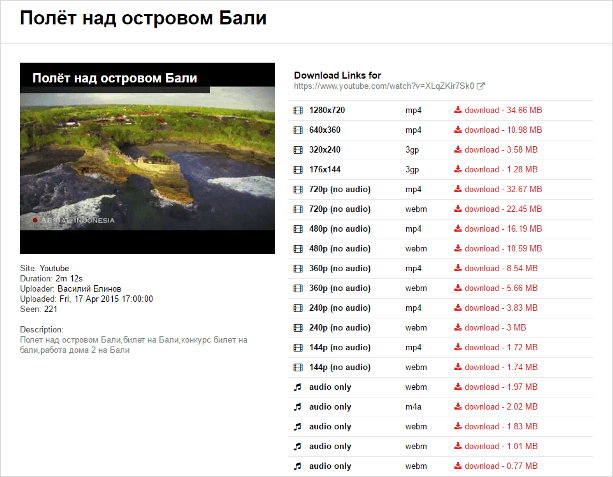The width and height of the screenshot is (613, 477).
Task: Open the YouTube watch URL link
Action: 384,86
